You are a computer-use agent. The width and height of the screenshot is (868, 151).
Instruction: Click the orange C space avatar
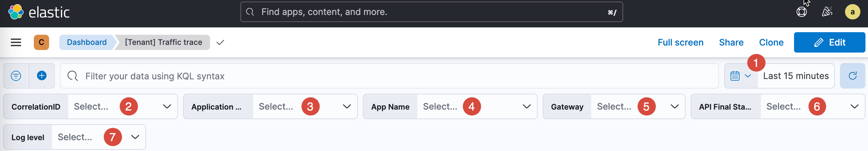coord(41,42)
